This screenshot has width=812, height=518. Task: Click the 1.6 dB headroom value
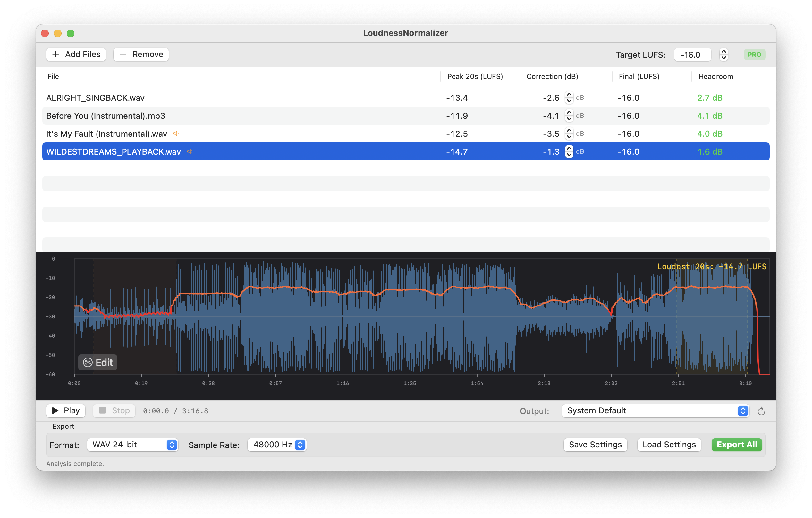(709, 152)
